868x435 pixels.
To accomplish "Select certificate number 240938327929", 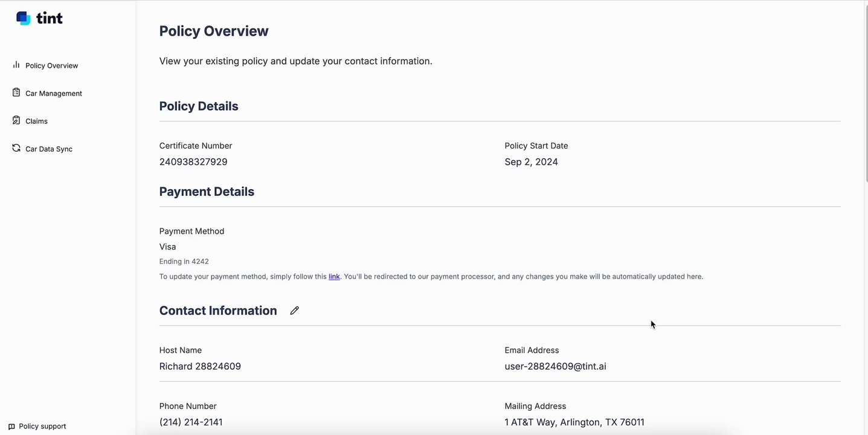I will (193, 162).
